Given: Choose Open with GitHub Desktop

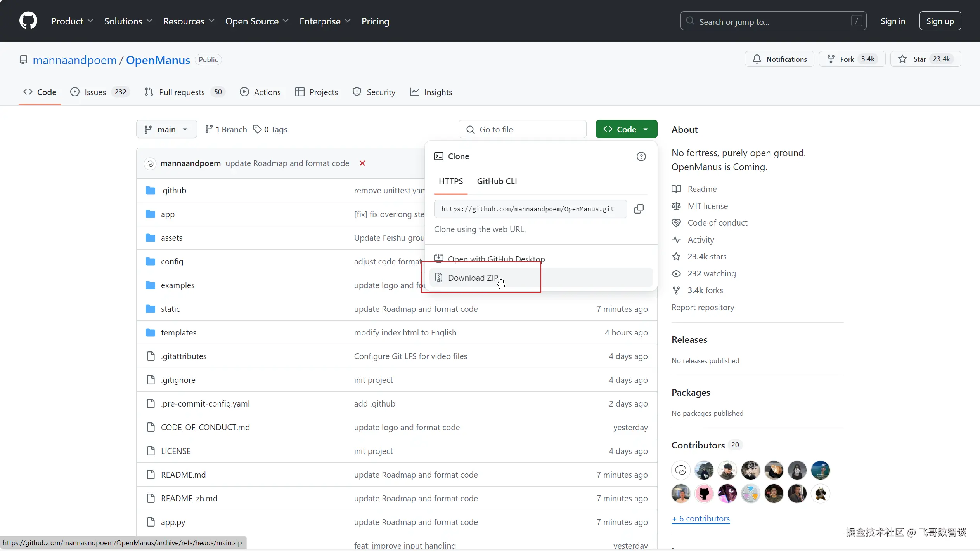Looking at the screenshot, I should point(496,259).
